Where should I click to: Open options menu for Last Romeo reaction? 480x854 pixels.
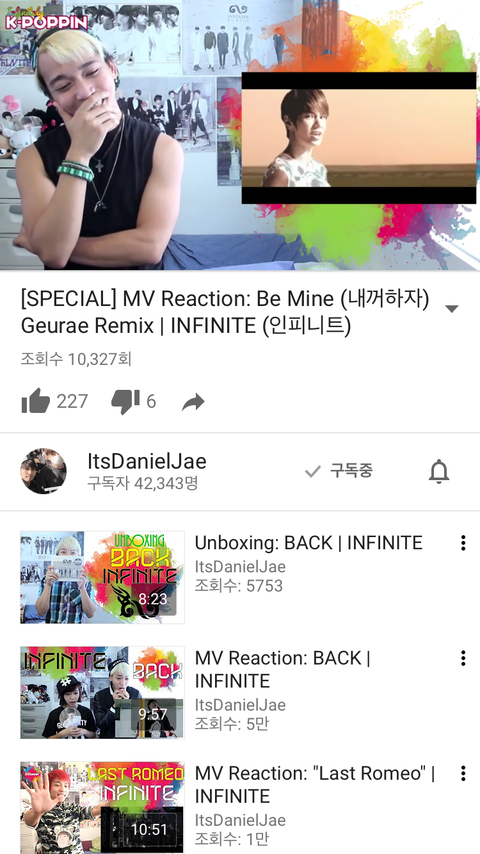point(463,773)
